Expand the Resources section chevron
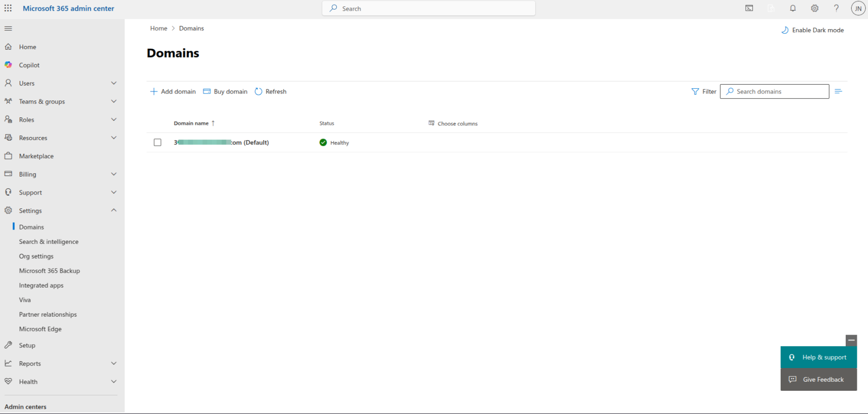 pyautogui.click(x=114, y=137)
